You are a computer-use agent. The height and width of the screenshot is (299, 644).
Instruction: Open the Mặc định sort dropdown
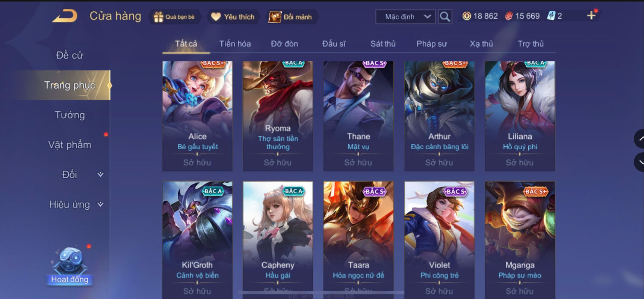click(405, 17)
